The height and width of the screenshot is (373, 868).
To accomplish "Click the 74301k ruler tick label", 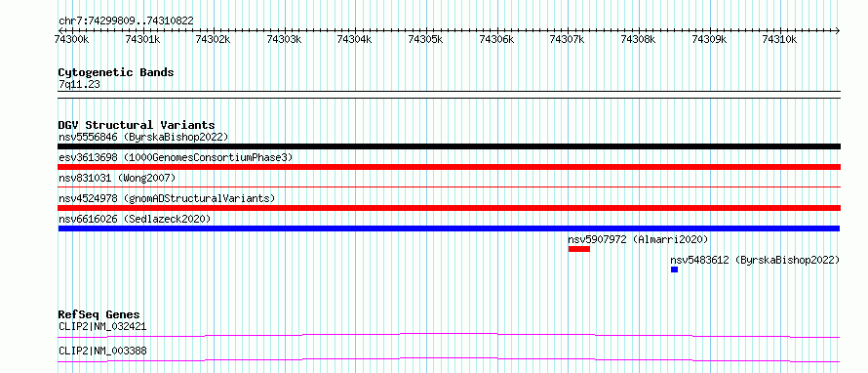I will [x=142, y=39].
